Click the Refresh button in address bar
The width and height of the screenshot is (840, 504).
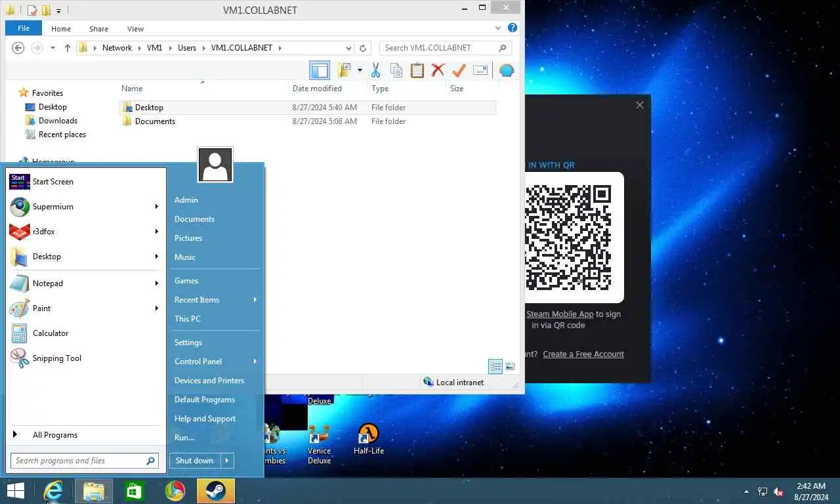[x=363, y=48]
